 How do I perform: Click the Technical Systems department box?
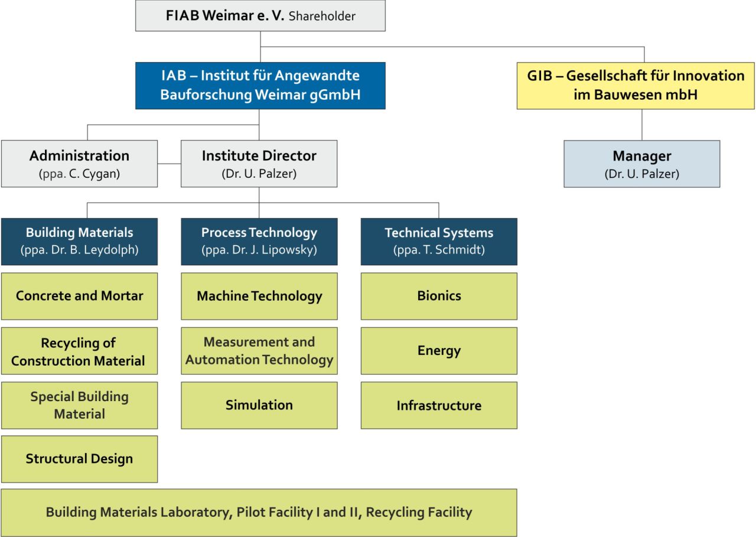439,241
